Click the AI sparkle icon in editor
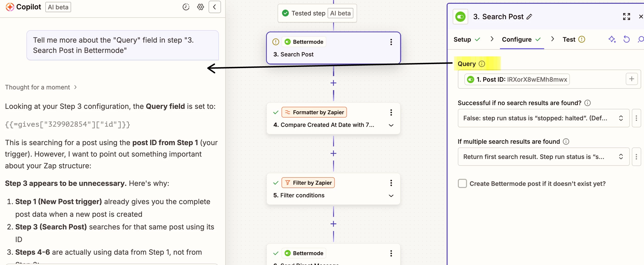The width and height of the screenshot is (644, 265). 611,39
